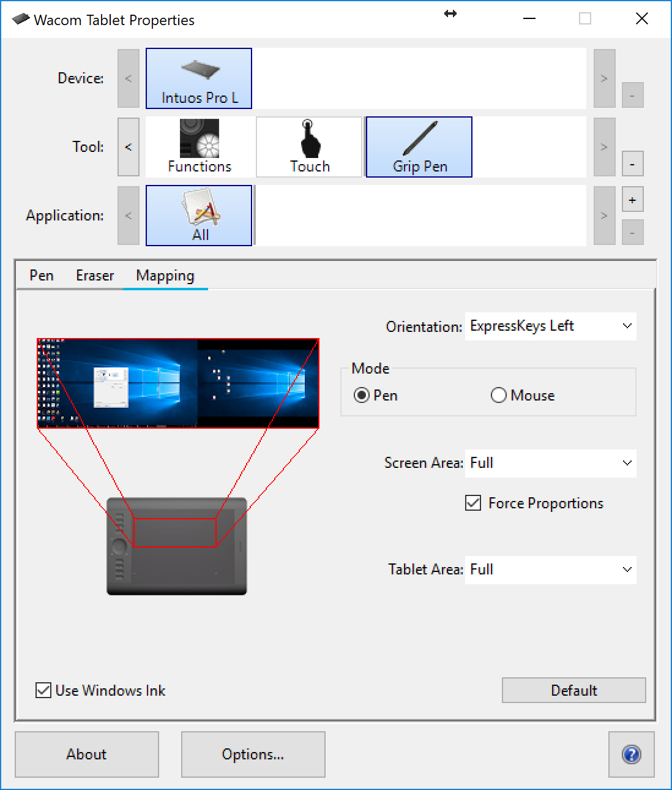Select Pen mode radio button

362,396
